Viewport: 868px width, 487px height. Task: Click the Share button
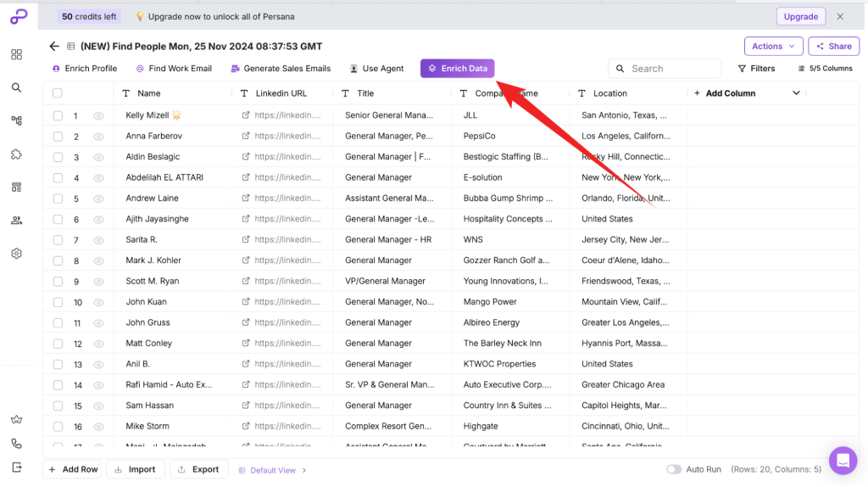point(834,47)
